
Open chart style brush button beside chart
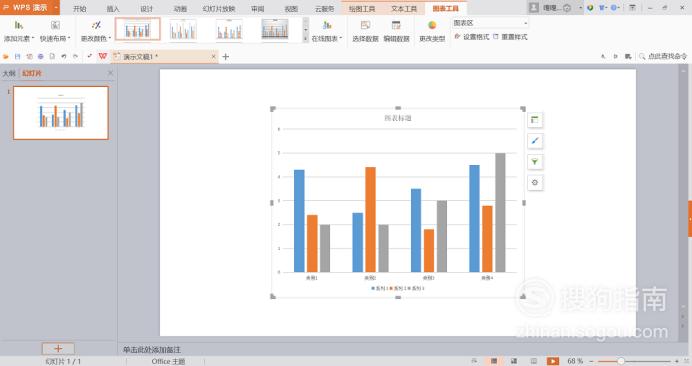tap(535, 141)
